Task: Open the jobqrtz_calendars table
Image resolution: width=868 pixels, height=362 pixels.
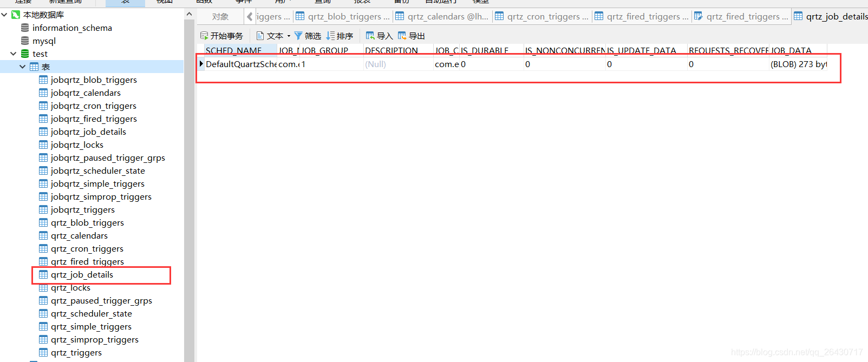Action: tap(86, 93)
